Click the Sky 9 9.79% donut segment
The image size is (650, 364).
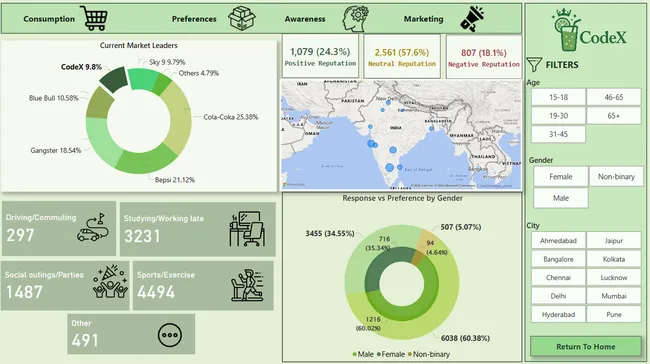(142, 79)
